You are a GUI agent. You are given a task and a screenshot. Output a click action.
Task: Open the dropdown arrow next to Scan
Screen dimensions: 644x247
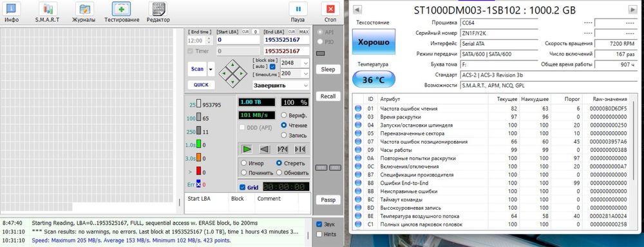211,69
